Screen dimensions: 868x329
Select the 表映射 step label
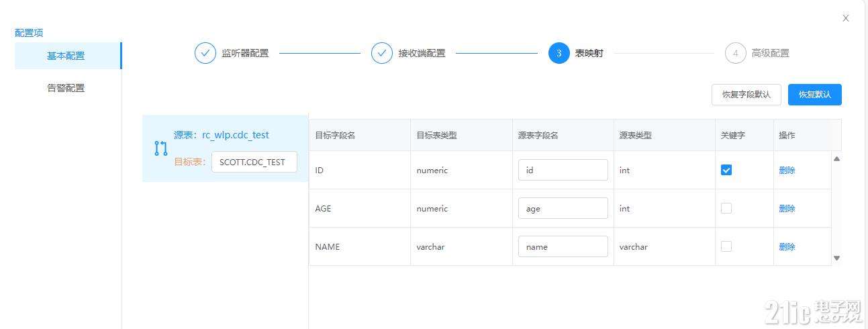[x=589, y=53]
